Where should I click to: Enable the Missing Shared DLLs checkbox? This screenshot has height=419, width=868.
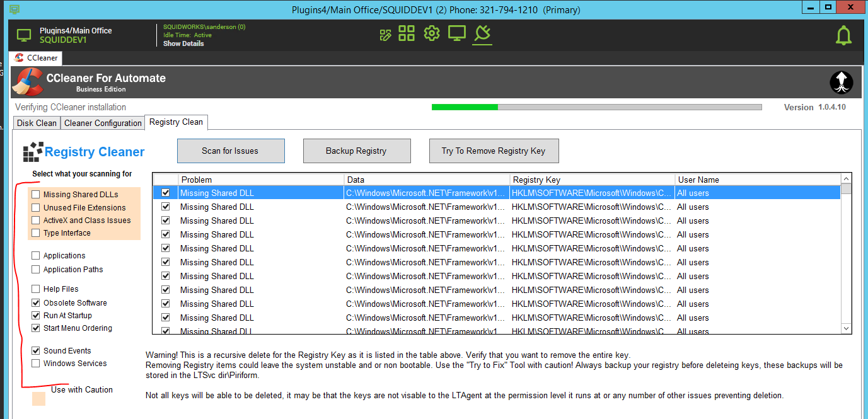[36, 195]
